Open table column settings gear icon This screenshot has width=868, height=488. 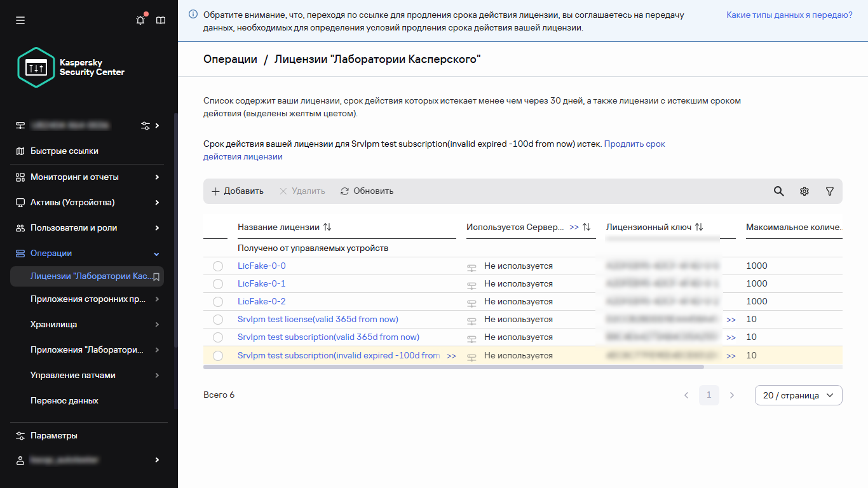point(804,191)
